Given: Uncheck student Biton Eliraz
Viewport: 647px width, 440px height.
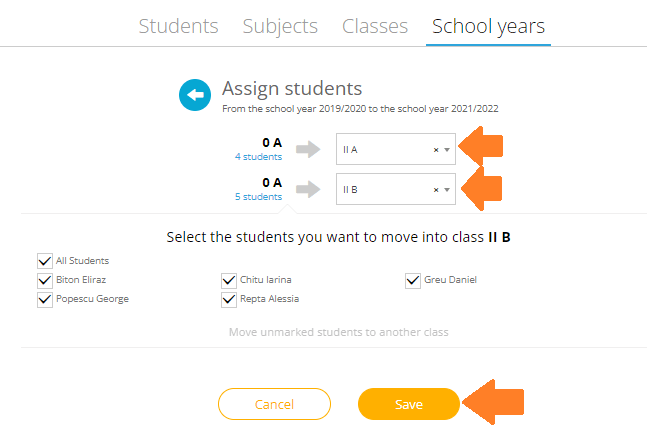Looking at the screenshot, I should tap(45, 280).
